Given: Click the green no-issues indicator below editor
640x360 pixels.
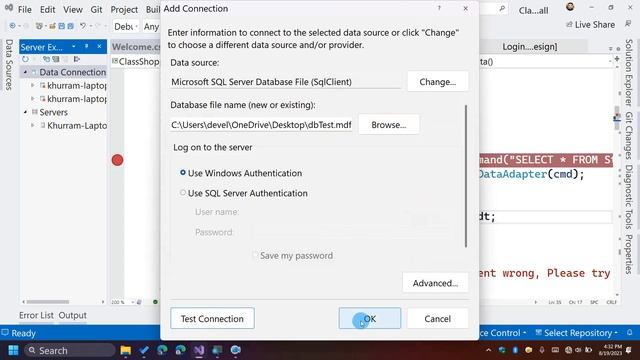Looking at the screenshot, I should [x=155, y=302].
